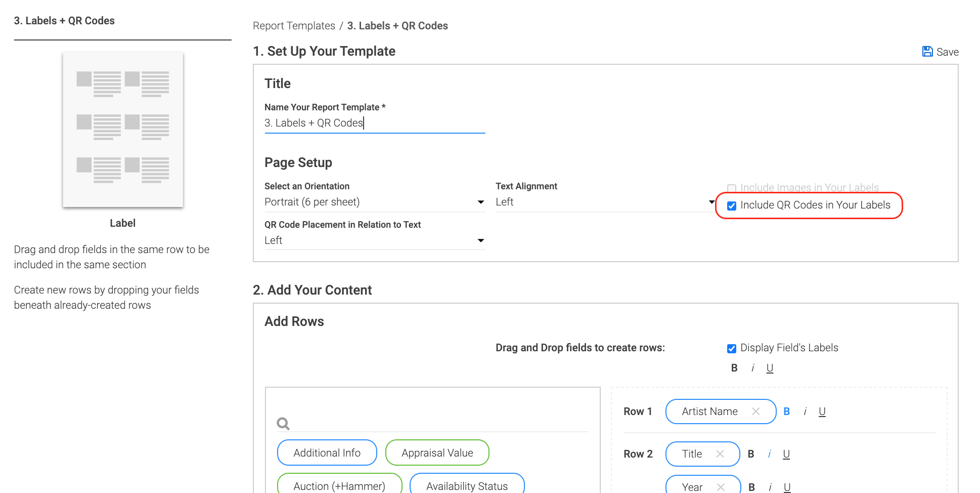
Task: Click the 'Add Rows' heading
Action: 294,321
